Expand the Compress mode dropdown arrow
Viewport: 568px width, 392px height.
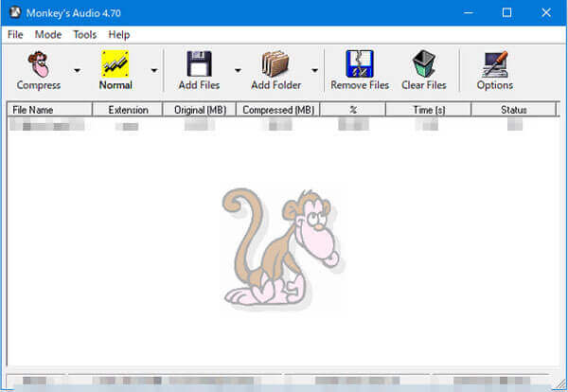tap(78, 70)
